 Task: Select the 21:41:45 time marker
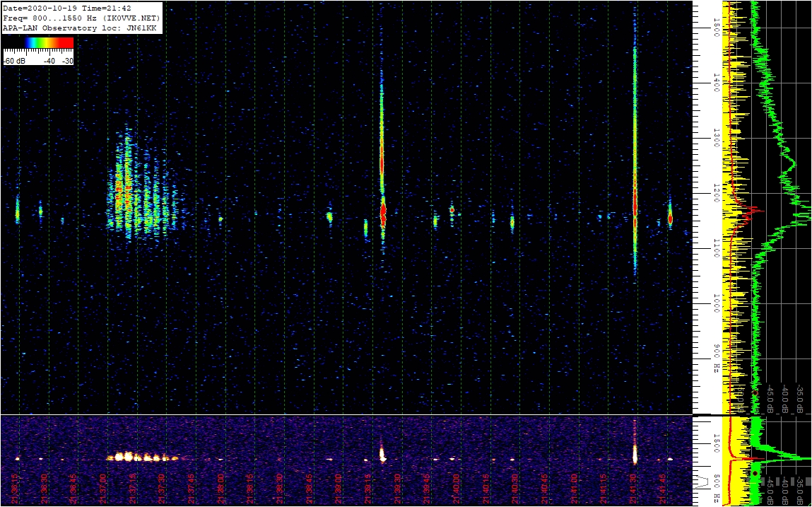pyautogui.click(x=664, y=487)
